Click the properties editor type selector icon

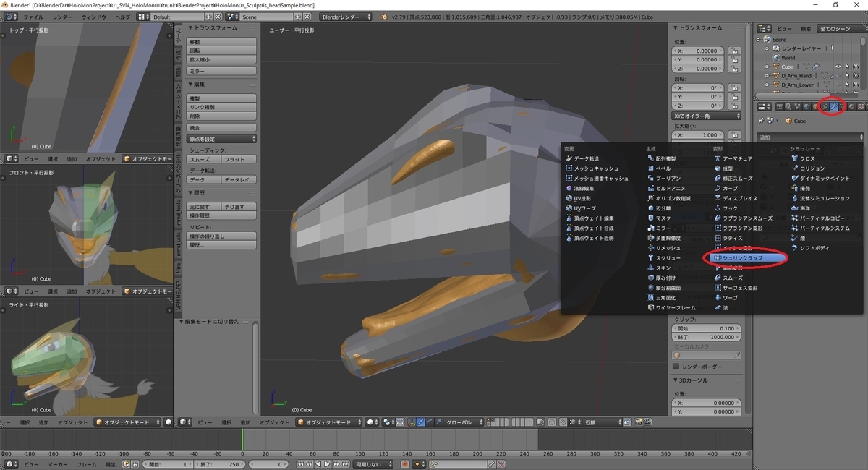tap(765, 106)
